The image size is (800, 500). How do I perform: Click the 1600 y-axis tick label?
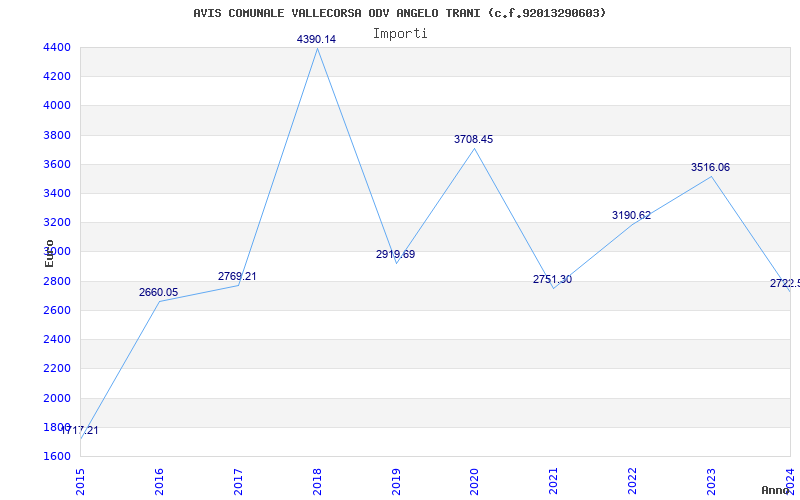pos(57,456)
